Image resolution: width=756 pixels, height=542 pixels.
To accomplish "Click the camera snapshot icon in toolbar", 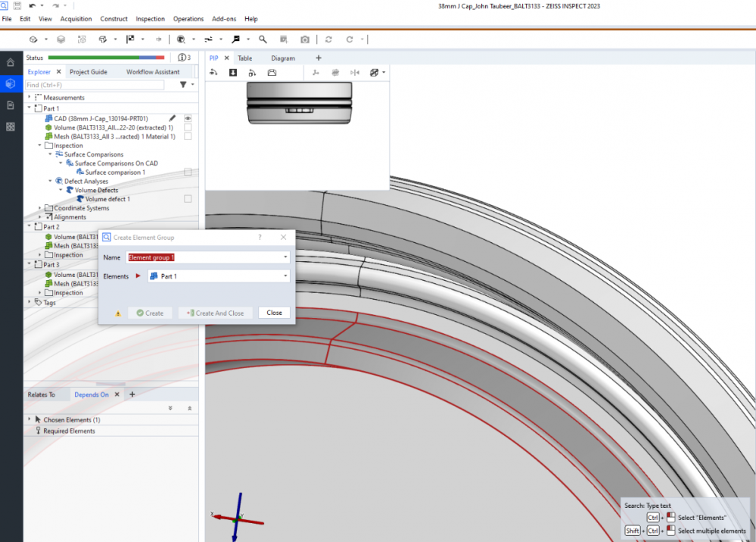I will (x=304, y=39).
